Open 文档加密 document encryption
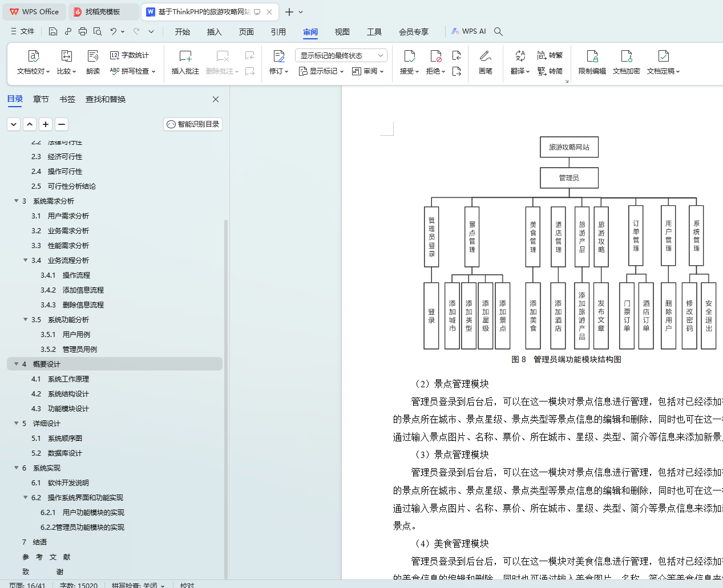This screenshot has height=588, width=723. tap(627, 63)
